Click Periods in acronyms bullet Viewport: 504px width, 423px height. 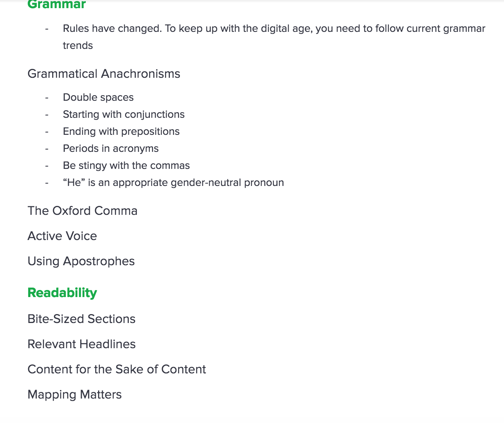click(111, 149)
